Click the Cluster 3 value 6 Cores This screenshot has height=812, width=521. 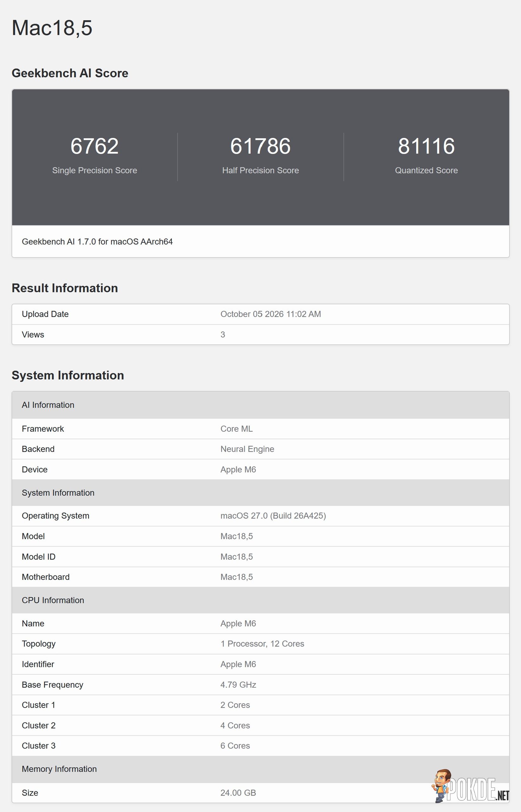[235, 746]
